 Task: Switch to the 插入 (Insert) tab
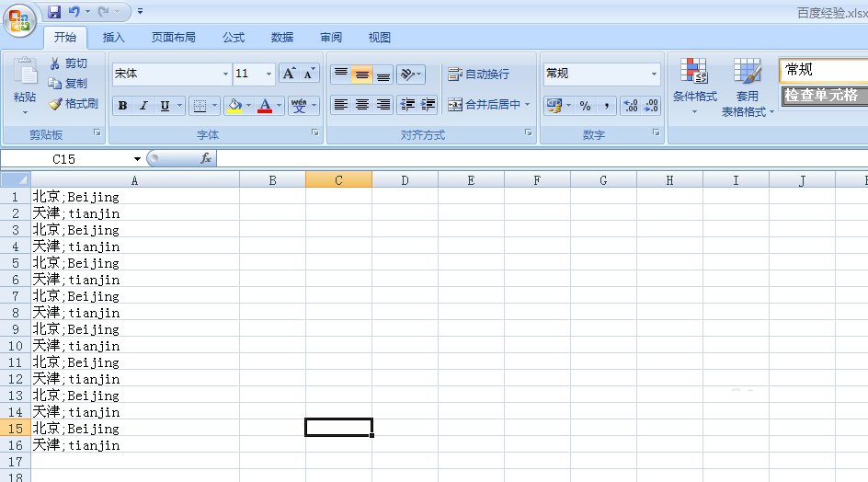[114, 38]
